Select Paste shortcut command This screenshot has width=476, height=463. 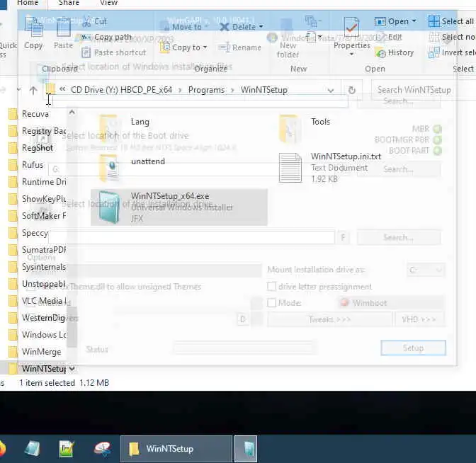(114, 52)
